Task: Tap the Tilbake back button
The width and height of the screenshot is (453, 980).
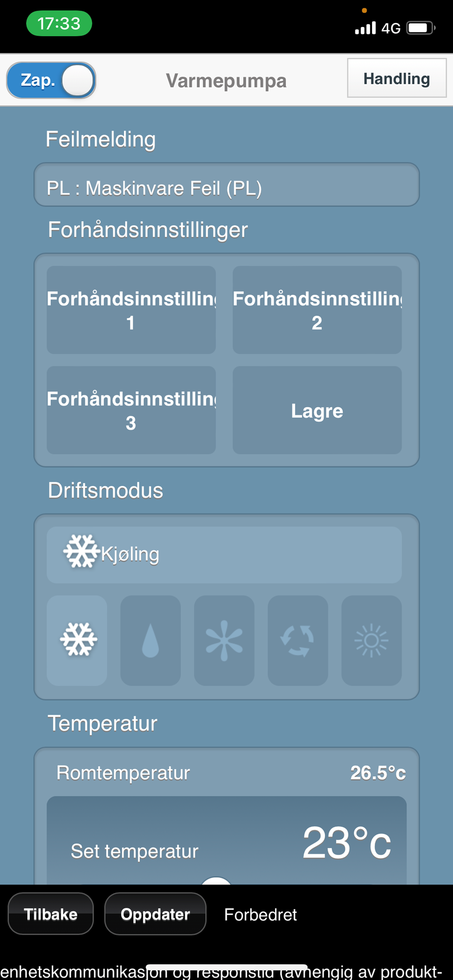Action: 50,914
